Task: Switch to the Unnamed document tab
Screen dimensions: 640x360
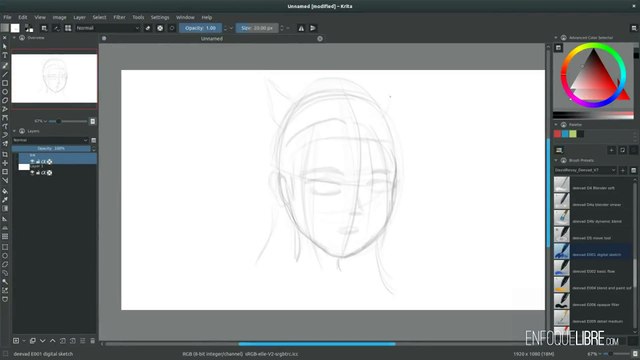Action: pos(212,39)
